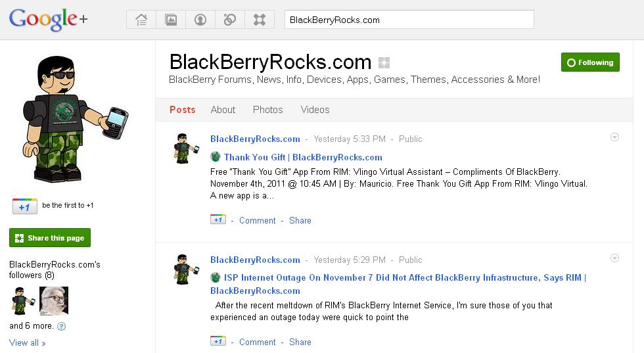
Task: Switch to the Videos tab
Action: [x=315, y=110]
